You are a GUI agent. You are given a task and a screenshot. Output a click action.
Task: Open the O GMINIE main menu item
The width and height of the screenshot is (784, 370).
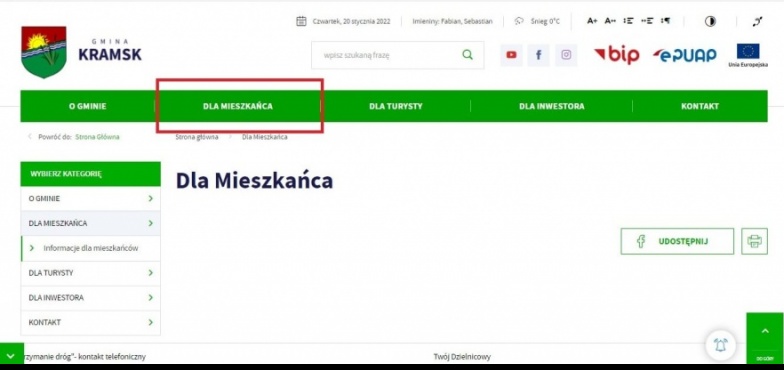pos(88,106)
